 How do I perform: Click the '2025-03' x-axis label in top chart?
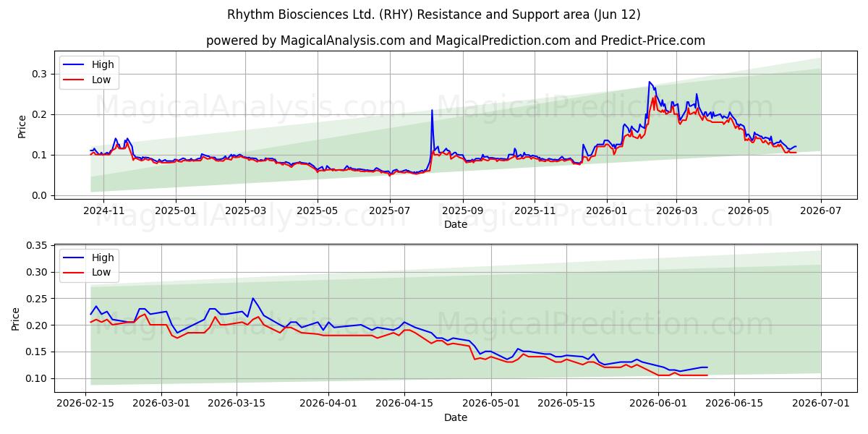[x=245, y=210]
